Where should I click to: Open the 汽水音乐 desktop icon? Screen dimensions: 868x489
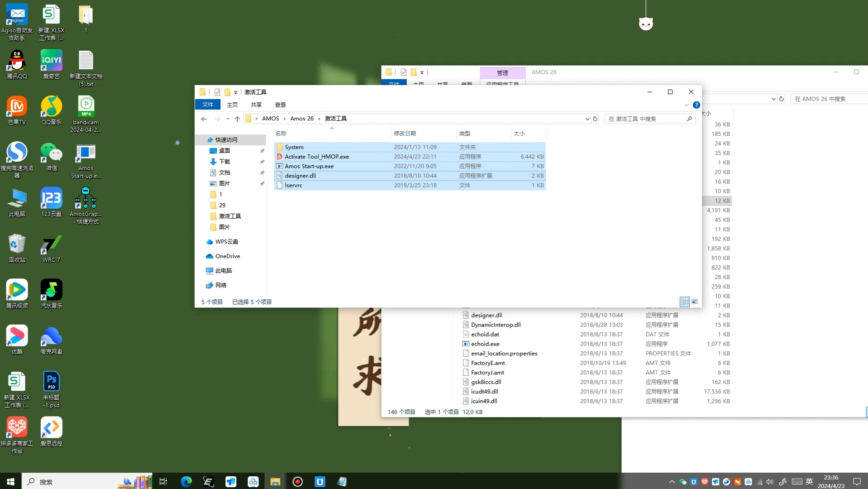51,294
